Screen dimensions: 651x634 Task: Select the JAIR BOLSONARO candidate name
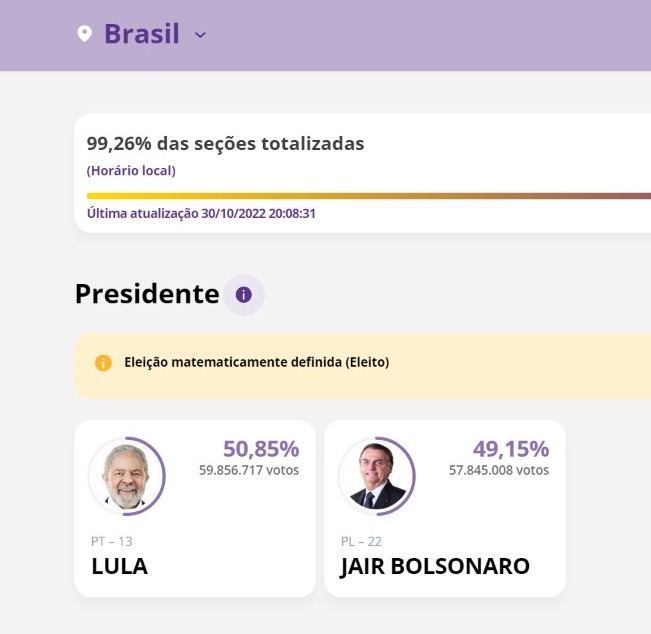pos(435,566)
